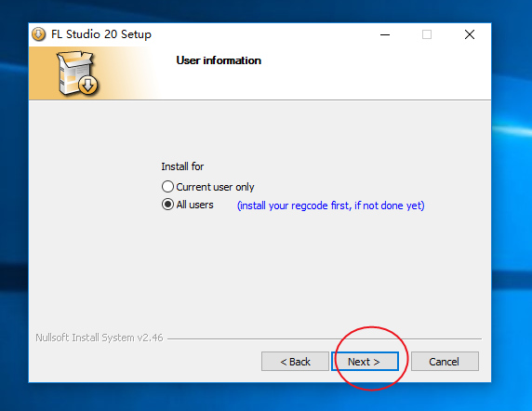Click the Nullsoft Install System v2.46 text

coord(100,338)
